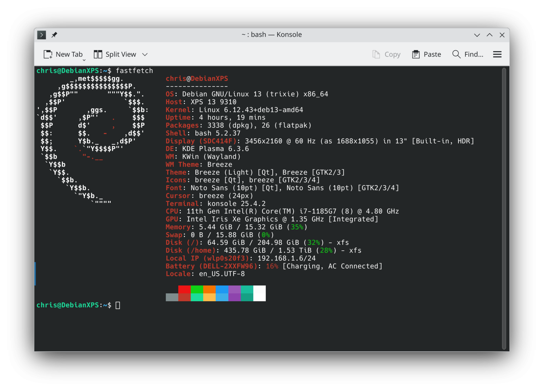
Task: Click the fastfetch command text
Action: coord(134,71)
